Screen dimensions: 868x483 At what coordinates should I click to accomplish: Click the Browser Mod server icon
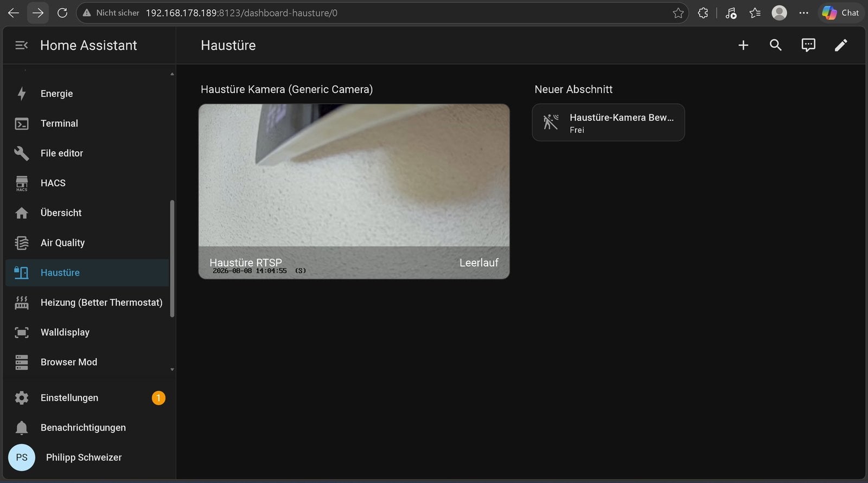click(22, 362)
